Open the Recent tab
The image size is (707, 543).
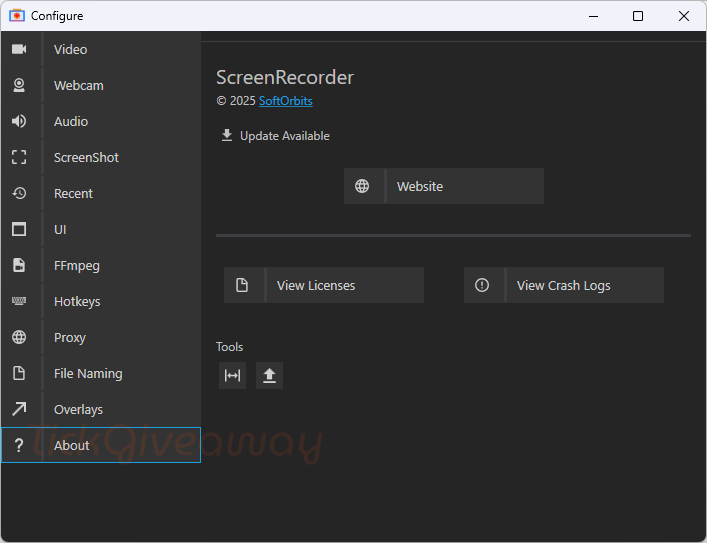click(101, 193)
